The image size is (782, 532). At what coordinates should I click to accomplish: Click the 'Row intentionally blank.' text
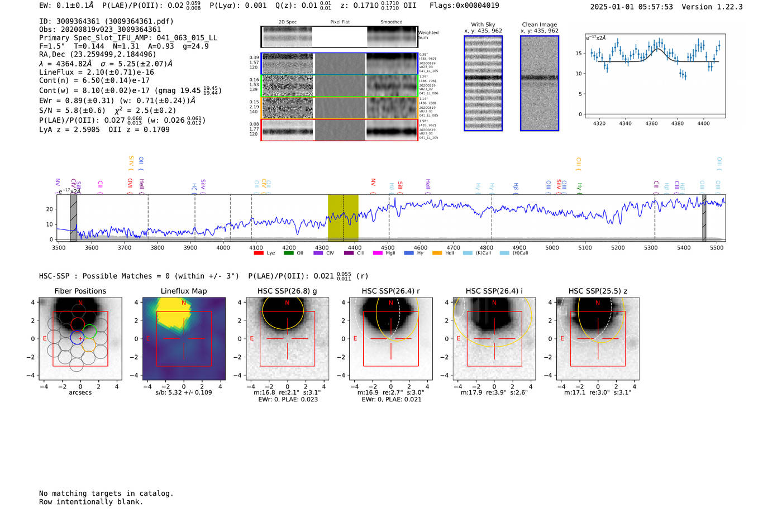tap(91, 502)
